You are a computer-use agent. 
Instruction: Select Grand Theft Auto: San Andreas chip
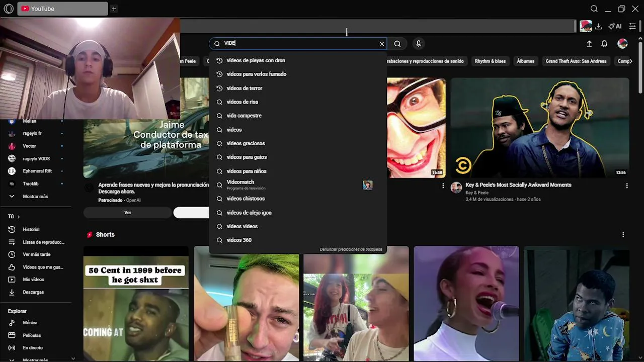(x=576, y=61)
